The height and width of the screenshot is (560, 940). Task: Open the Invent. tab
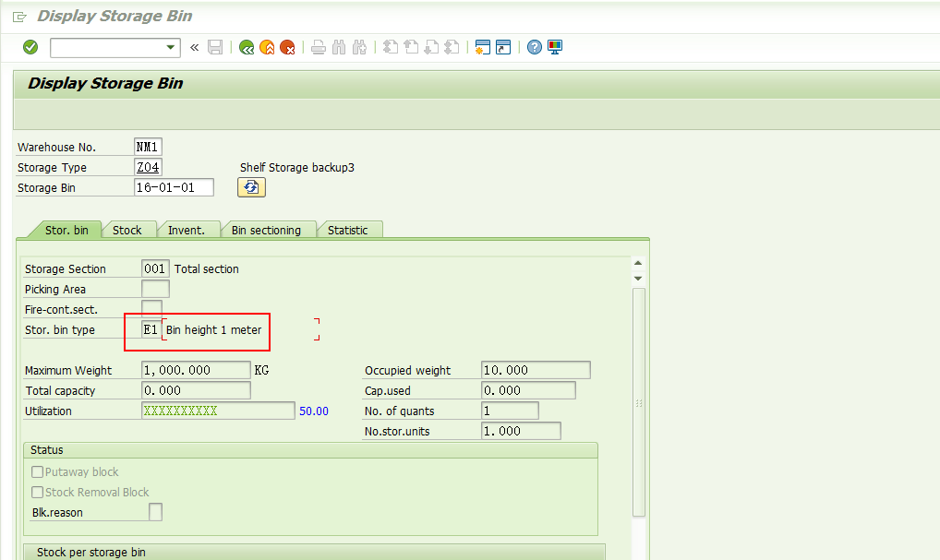187,229
